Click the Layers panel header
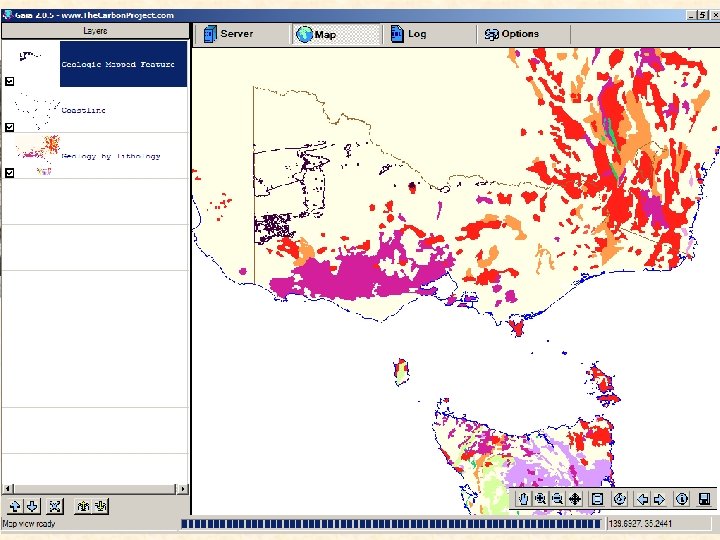 tap(95, 31)
